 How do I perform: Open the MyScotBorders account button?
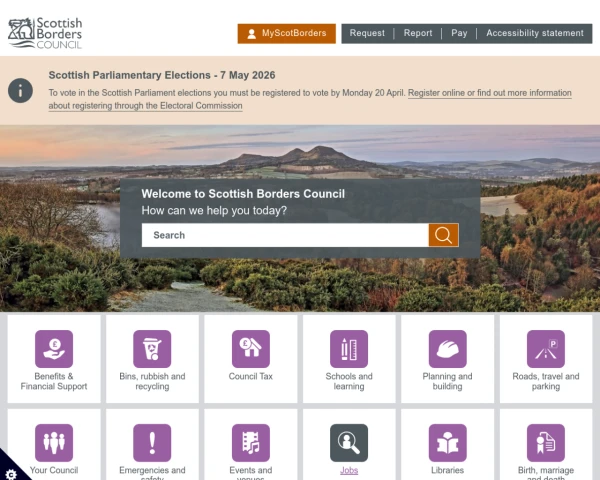(286, 33)
